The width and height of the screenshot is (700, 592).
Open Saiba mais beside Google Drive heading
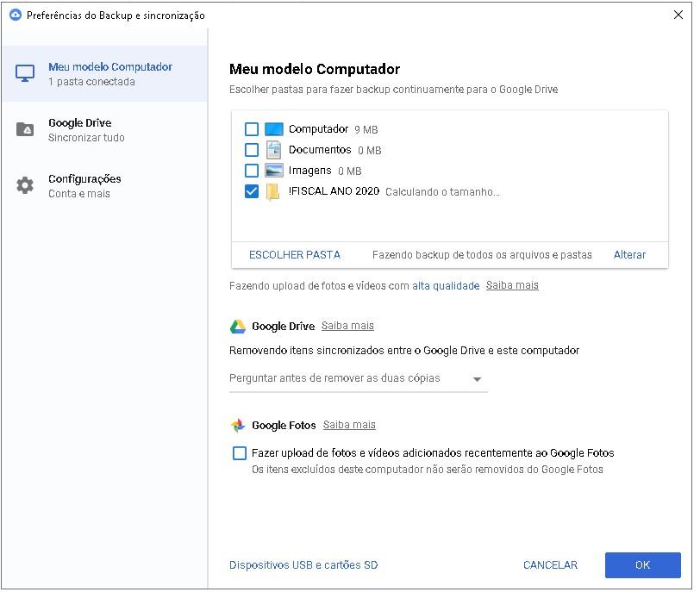(x=347, y=326)
